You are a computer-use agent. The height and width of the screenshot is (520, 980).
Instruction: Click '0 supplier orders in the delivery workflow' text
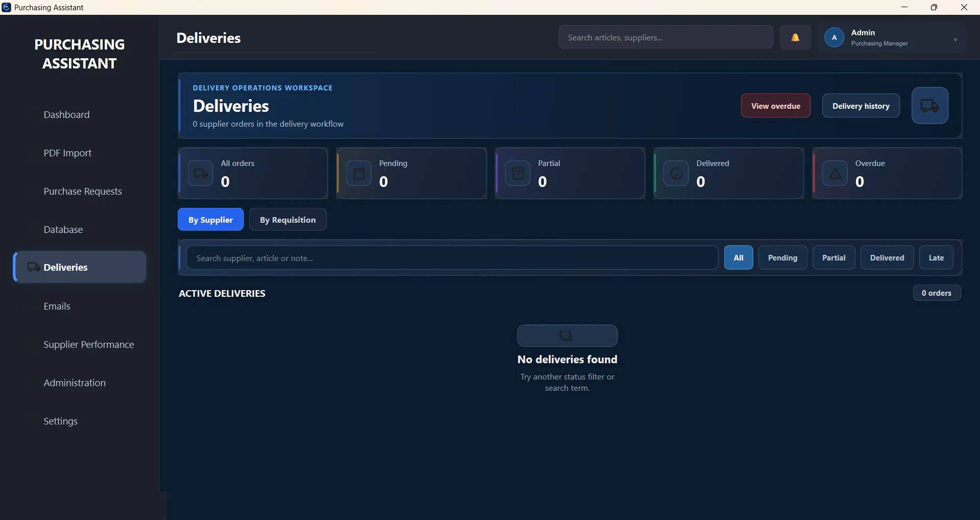268,124
